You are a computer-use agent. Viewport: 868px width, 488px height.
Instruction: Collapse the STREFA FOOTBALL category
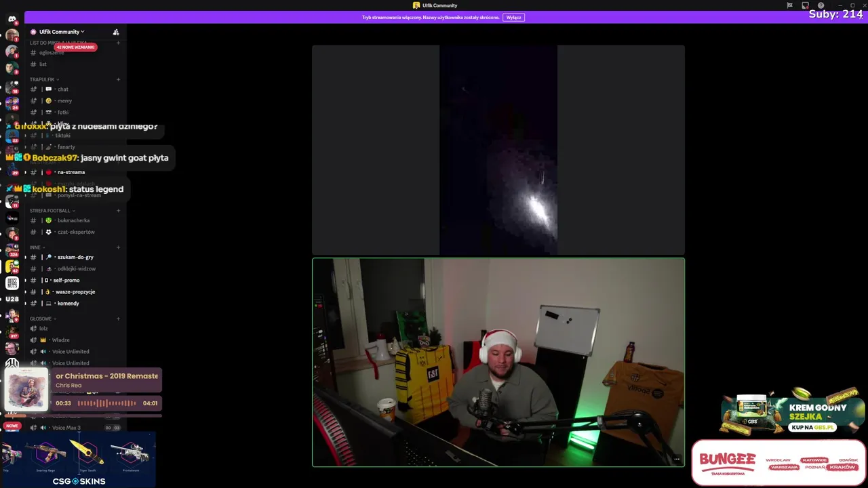[x=53, y=211]
